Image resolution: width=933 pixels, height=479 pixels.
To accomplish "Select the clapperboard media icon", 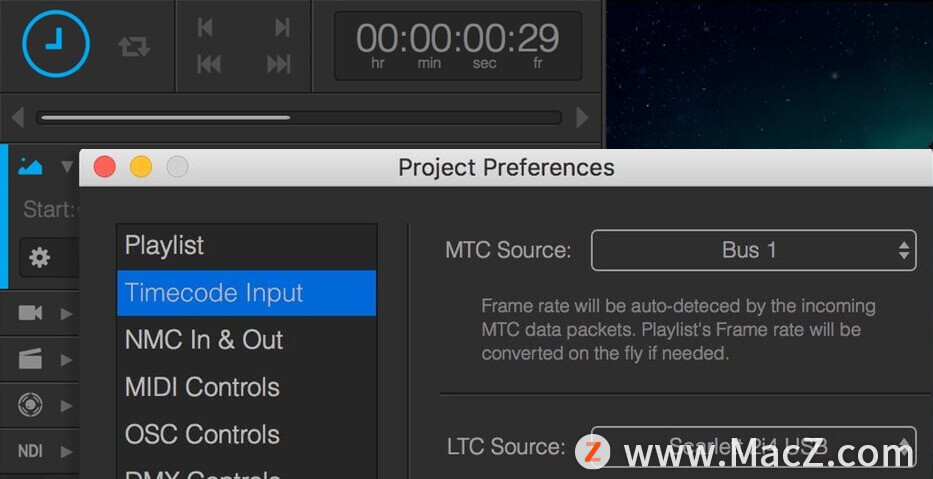I will click(x=30, y=359).
